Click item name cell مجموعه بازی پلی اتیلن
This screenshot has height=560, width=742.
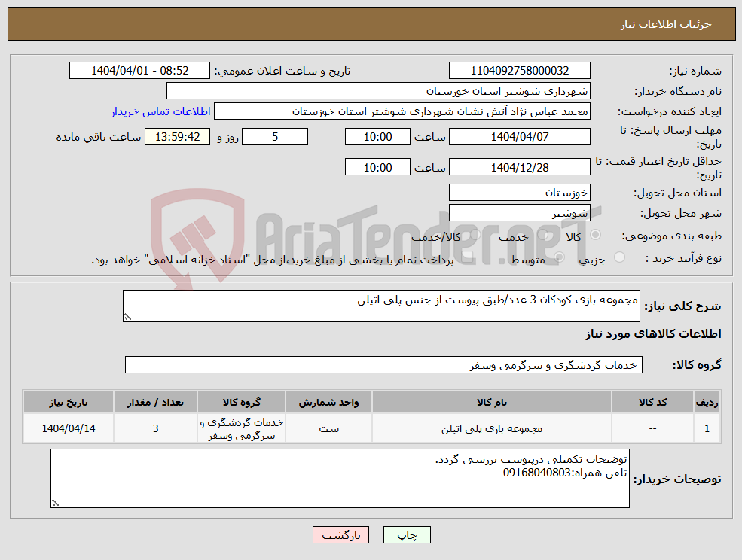(x=492, y=428)
